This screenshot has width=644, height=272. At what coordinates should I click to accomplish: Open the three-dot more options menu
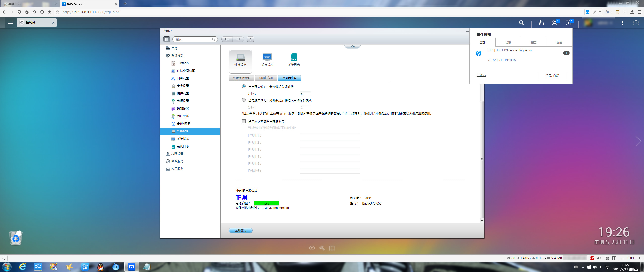[x=622, y=23]
